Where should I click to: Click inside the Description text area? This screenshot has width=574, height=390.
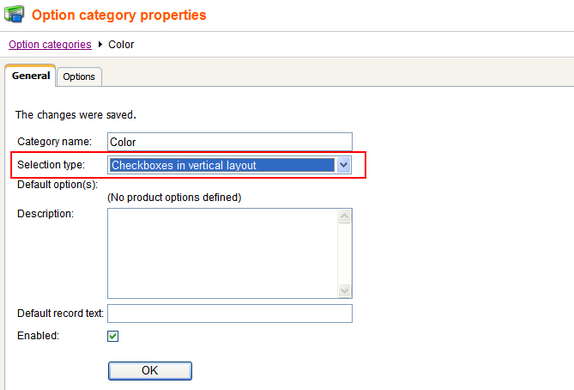pos(223,253)
